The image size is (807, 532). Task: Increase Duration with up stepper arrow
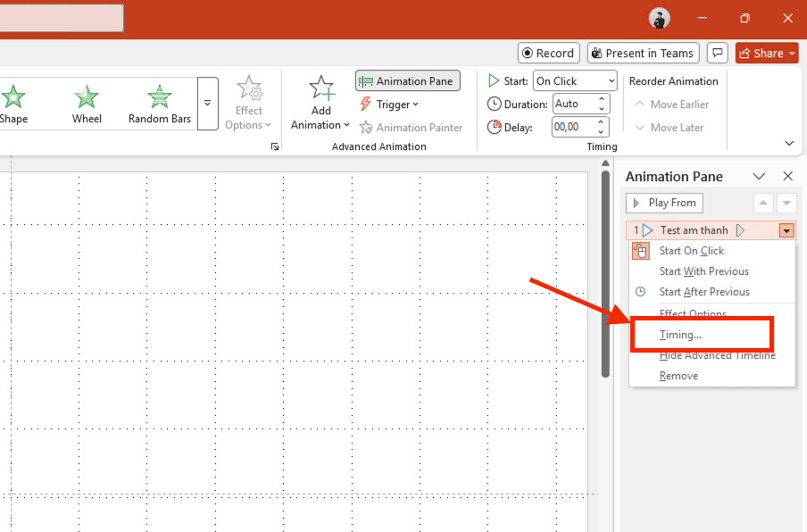[x=601, y=99]
